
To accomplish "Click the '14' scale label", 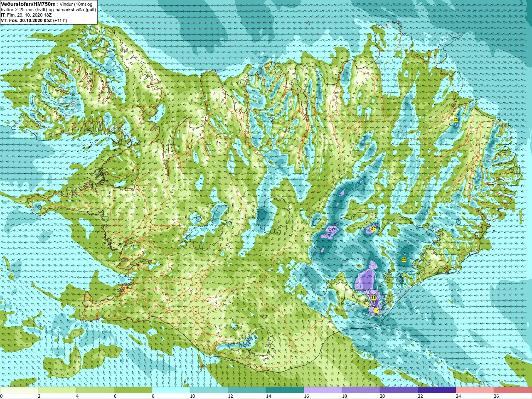I will (x=268, y=396).
